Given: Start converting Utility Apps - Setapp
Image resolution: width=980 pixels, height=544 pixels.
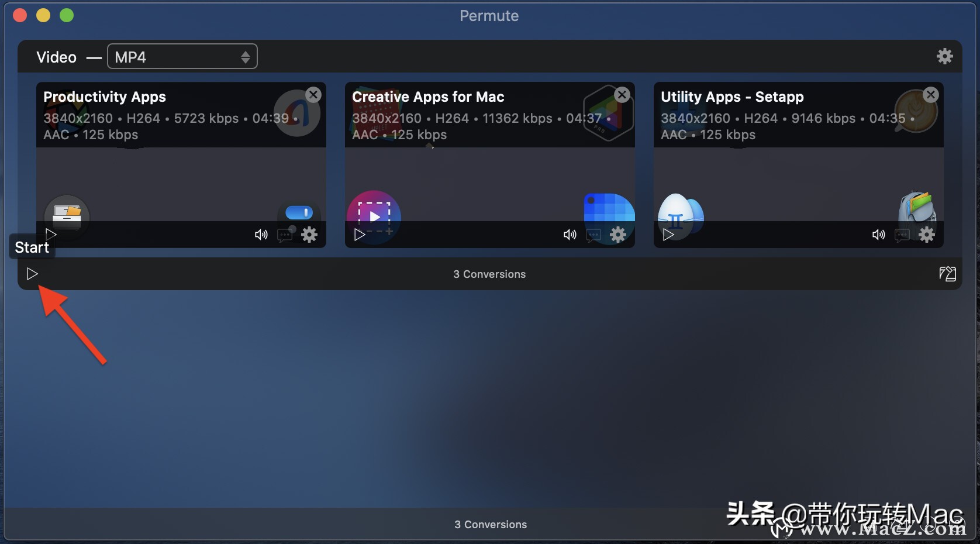Looking at the screenshot, I should 668,235.
